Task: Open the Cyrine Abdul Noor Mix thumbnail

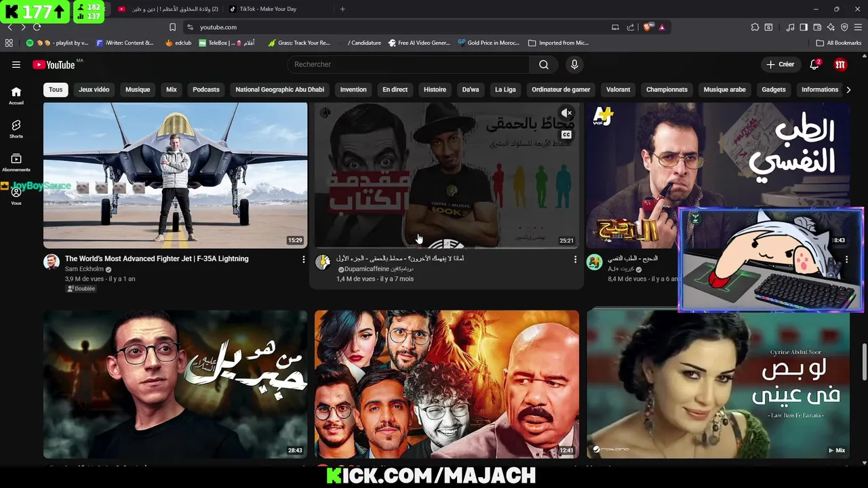Action: (718, 384)
